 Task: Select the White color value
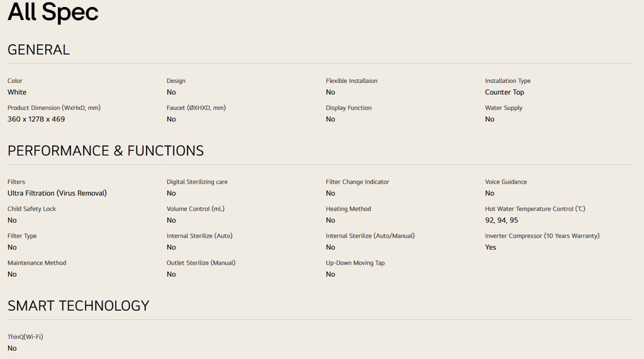(x=17, y=92)
